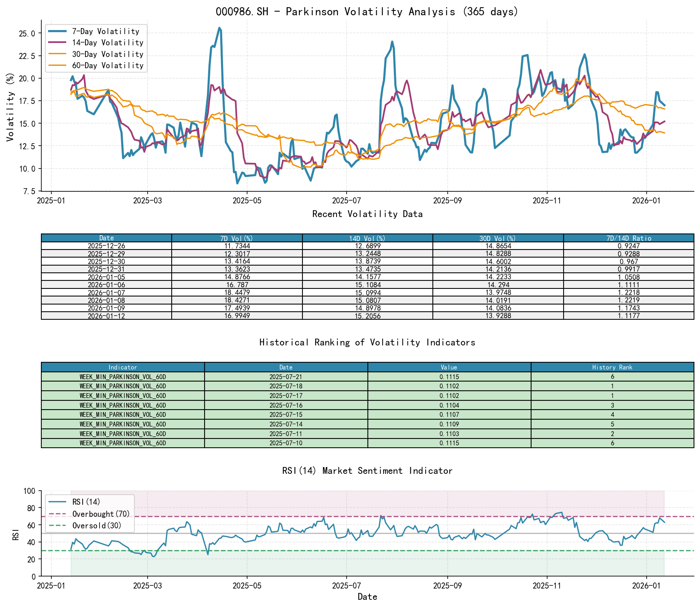The width and height of the screenshot is (700, 607).
Task: Click the History Rank column header
Action: click(611, 367)
